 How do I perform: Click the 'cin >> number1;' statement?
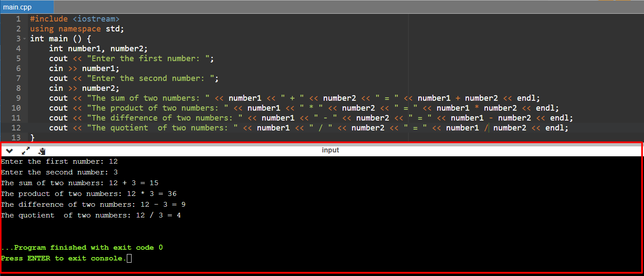[x=84, y=68]
